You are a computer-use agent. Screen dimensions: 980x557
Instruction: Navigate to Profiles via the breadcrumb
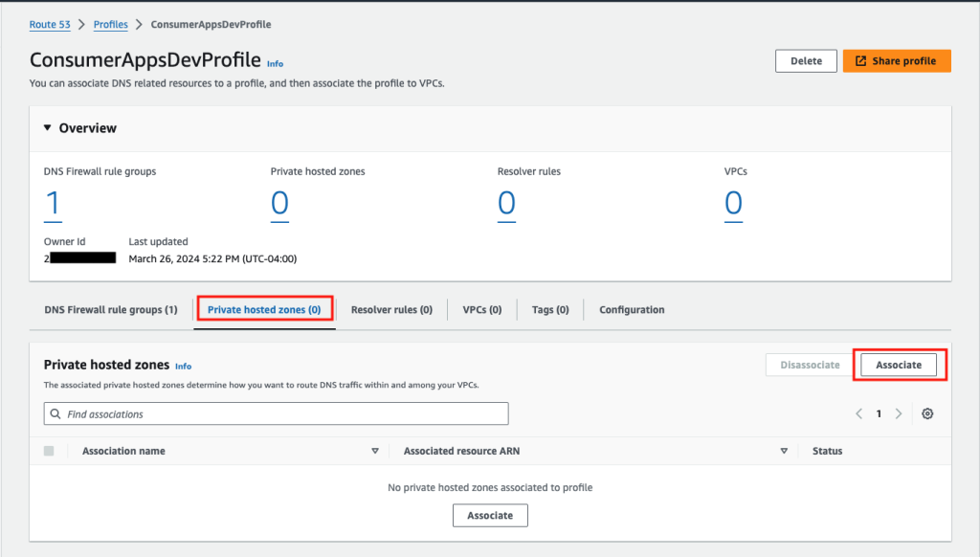point(110,24)
